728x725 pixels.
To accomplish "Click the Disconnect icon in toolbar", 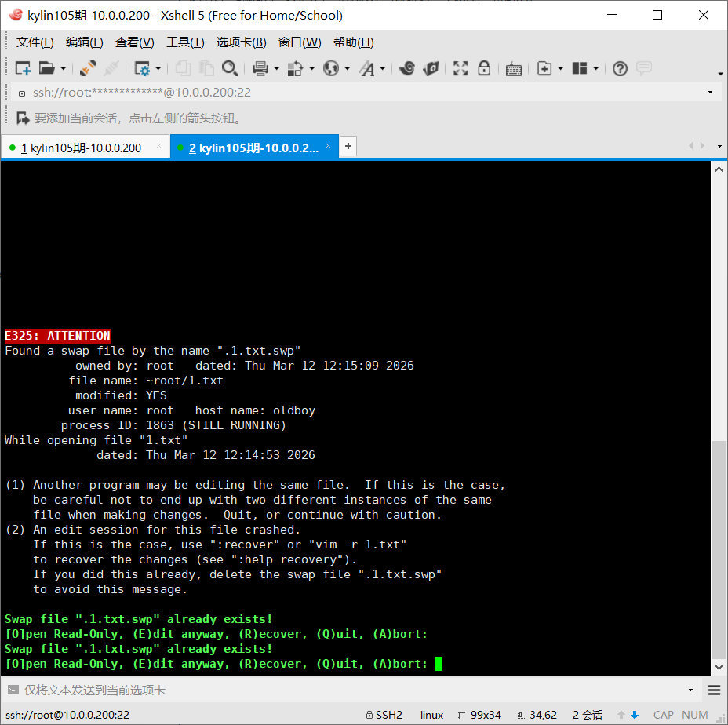I will pos(87,69).
